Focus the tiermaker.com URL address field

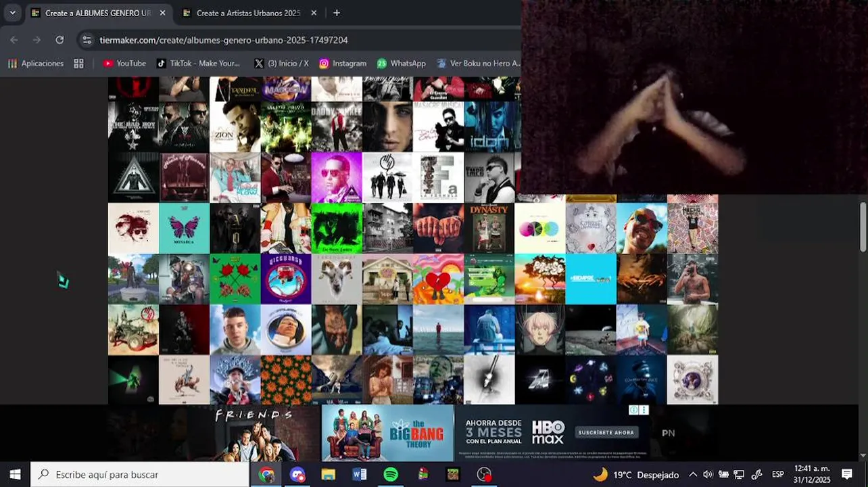pos(224,40)
